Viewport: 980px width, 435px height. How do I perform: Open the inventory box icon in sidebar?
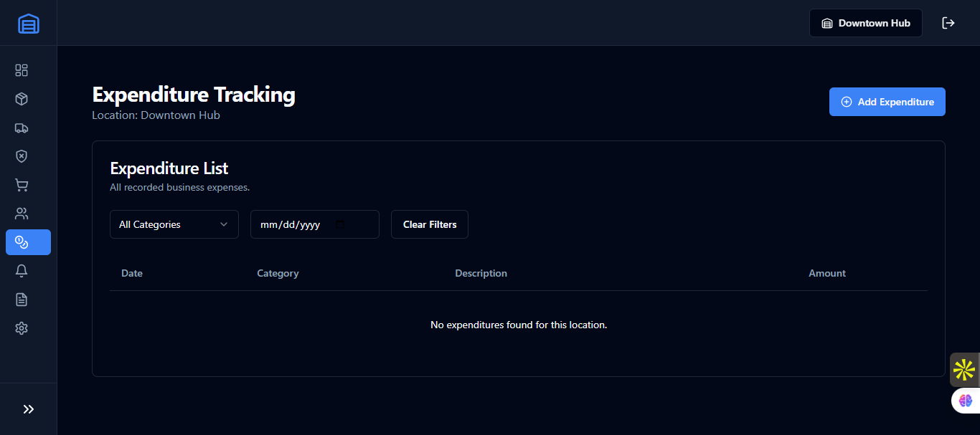(22, 99)
